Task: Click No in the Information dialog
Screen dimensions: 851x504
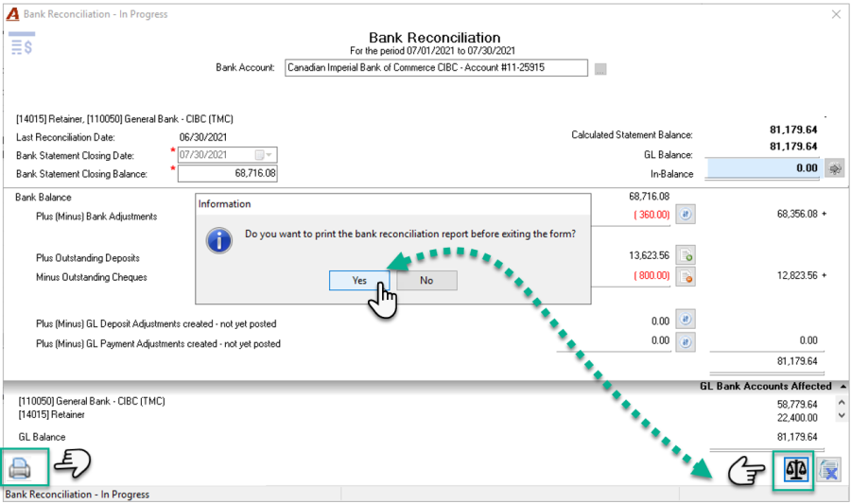Action: coord(426,281)
